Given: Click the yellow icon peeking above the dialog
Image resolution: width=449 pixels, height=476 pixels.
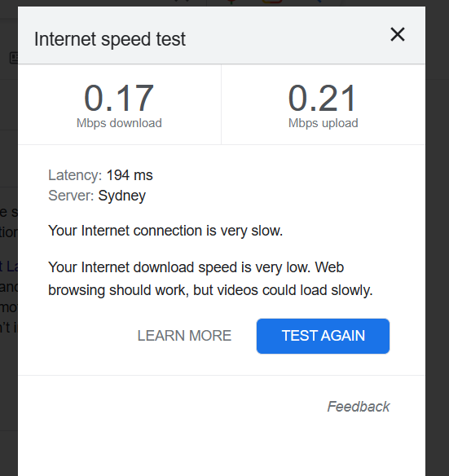Looking at the screenshot, I should pyautogui.click(x=272, y=2).
